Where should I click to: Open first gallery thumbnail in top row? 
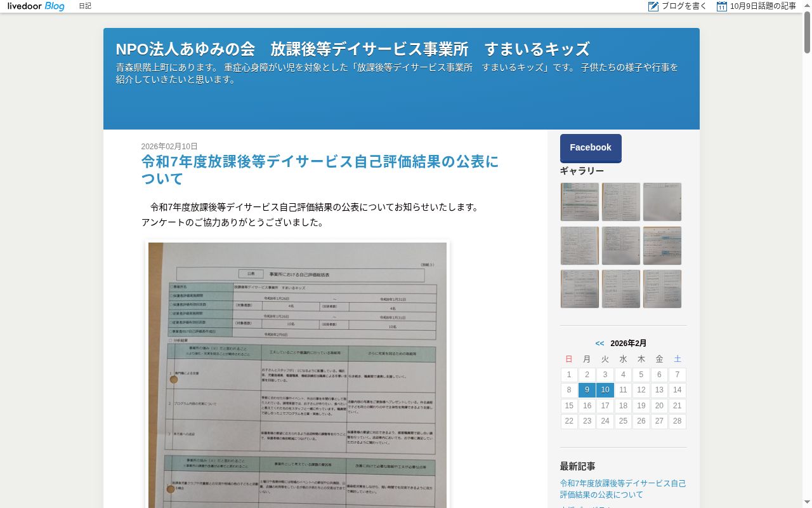pos(580,202)
